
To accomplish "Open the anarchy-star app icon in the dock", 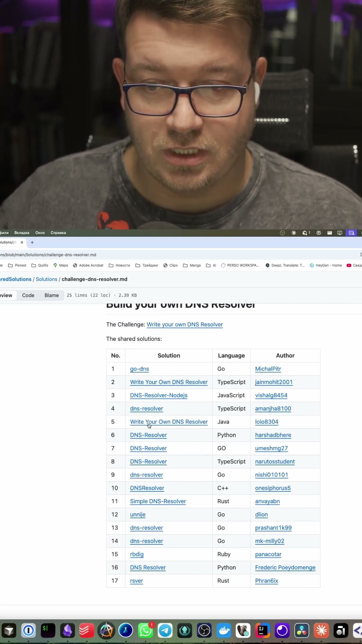I will pos(106,631).
